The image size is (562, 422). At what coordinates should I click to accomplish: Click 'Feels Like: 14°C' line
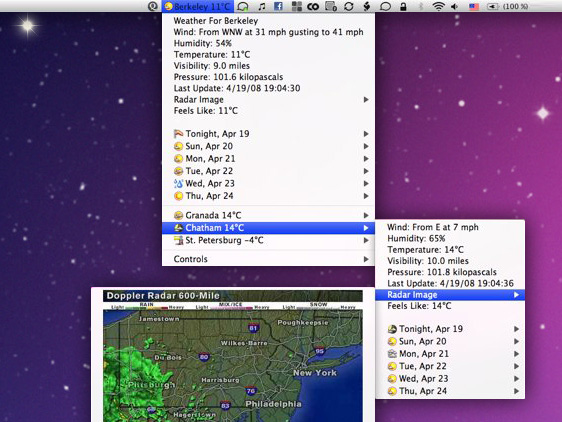(419, 306)
